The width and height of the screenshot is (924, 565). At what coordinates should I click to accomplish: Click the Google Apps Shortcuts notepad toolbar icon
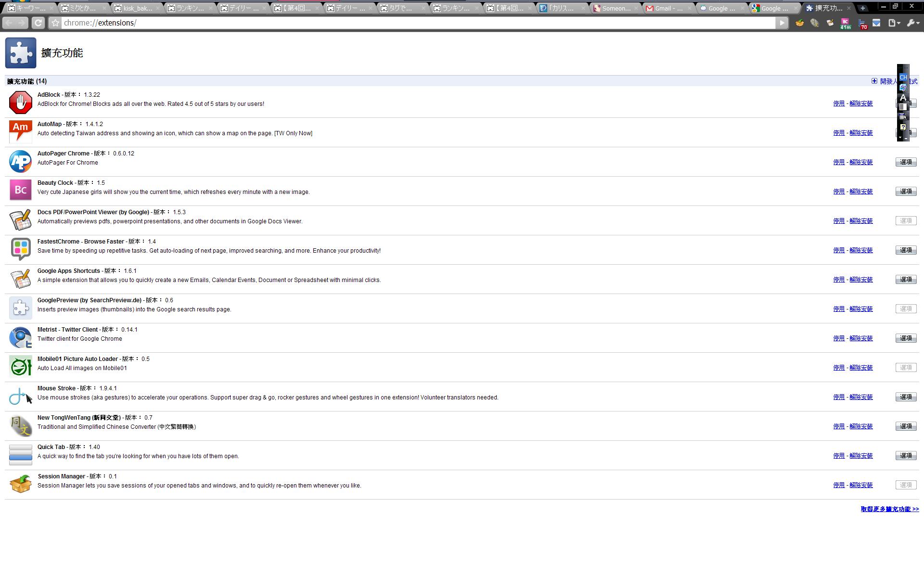[830, 23]
